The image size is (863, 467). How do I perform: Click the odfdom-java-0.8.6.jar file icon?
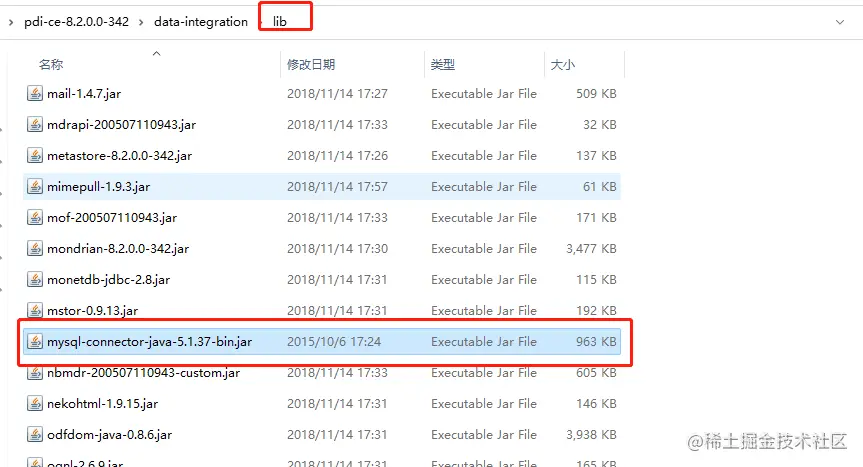point(35,435)
